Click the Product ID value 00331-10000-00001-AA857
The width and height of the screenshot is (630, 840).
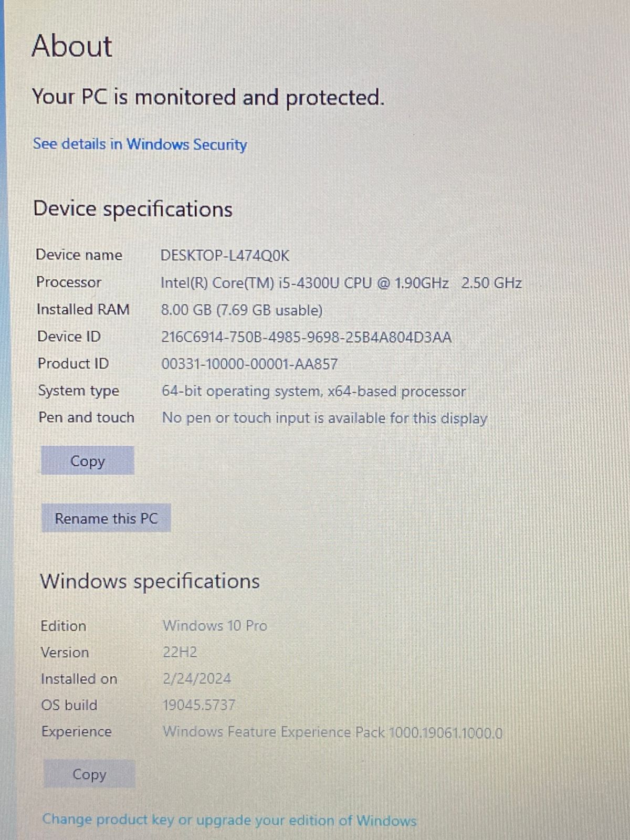(249, 364)
